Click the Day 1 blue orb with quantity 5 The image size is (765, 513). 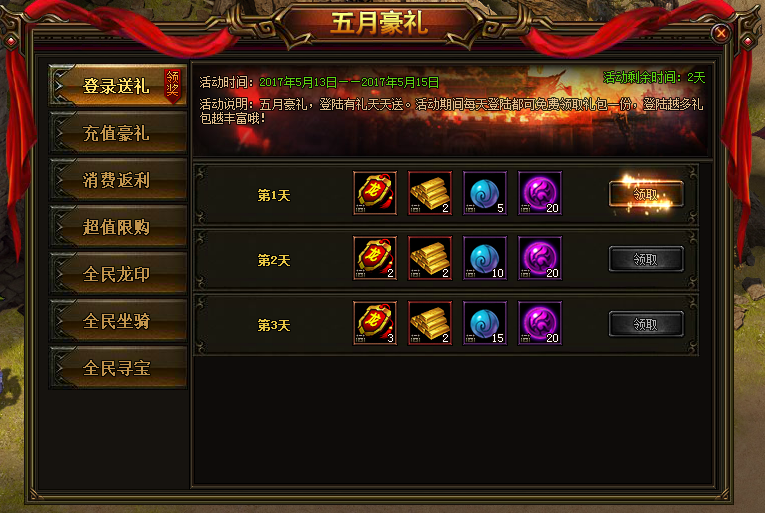[x=485, y=193]
